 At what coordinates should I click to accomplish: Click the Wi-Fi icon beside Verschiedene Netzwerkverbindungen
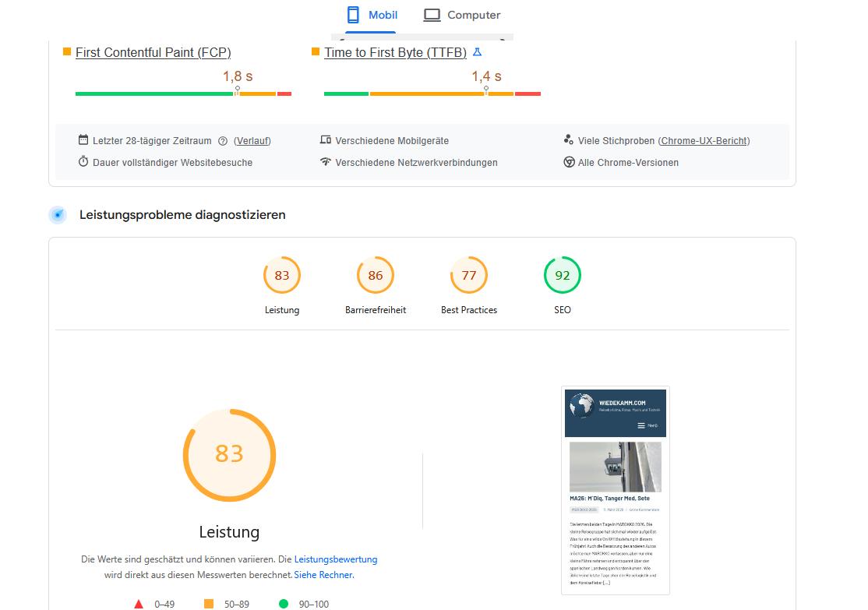(x=326, y=162)
